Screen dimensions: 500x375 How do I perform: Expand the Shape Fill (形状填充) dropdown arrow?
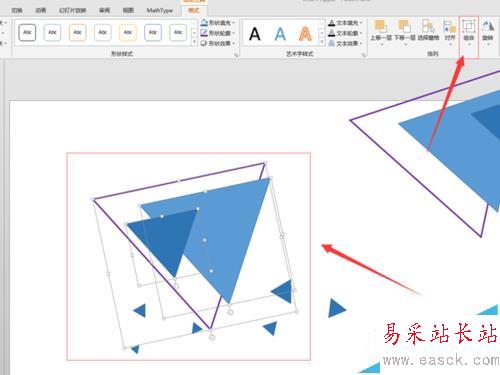click(x=234, y=23)
